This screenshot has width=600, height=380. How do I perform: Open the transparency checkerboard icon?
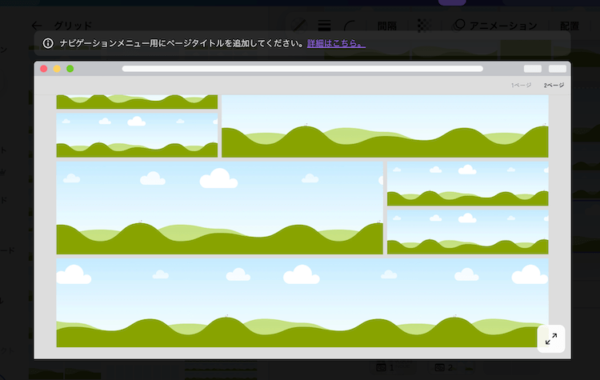point(423,26)
